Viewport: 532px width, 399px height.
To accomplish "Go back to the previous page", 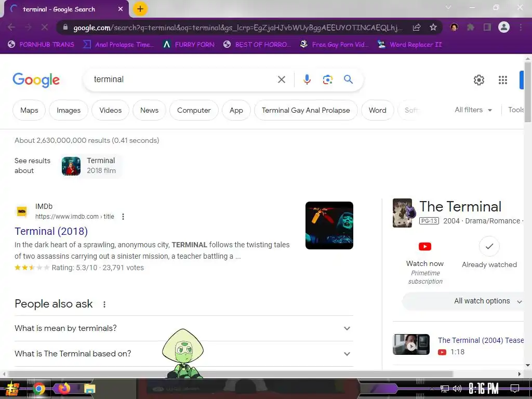I will [x=11, y=27].
